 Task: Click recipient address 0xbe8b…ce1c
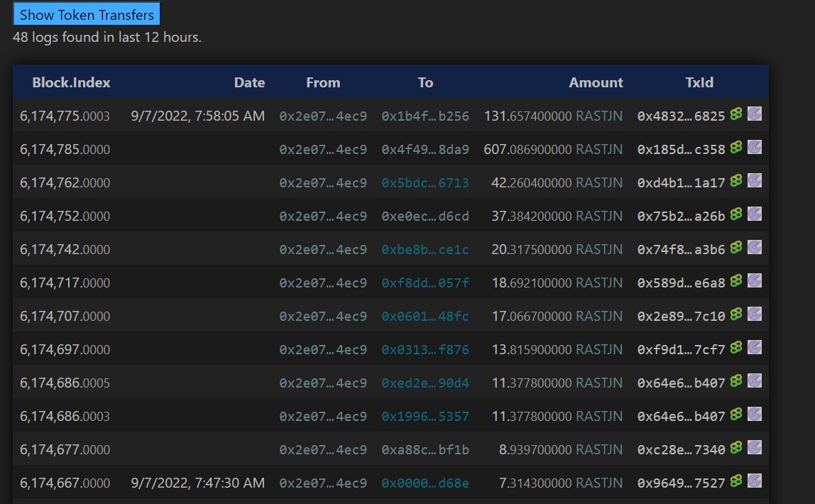pyautogui.click(x=425, y=249)
